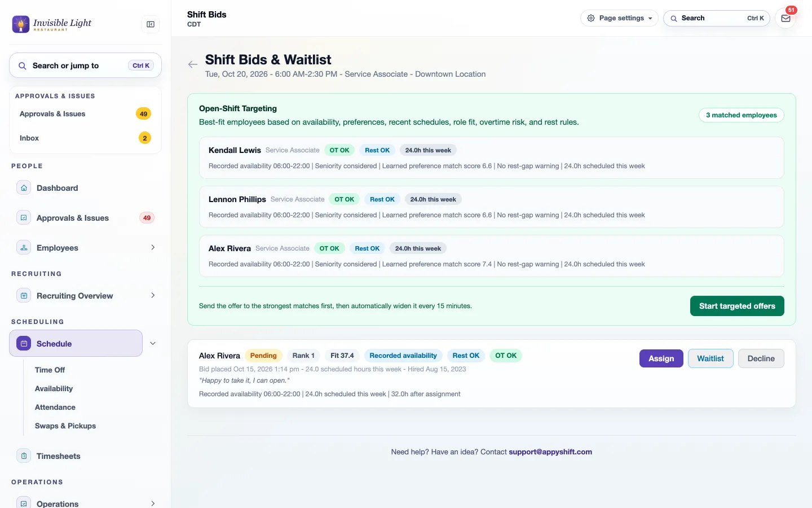Email support@appyshift.com
The image size is (812, 508).
point(550,452)
